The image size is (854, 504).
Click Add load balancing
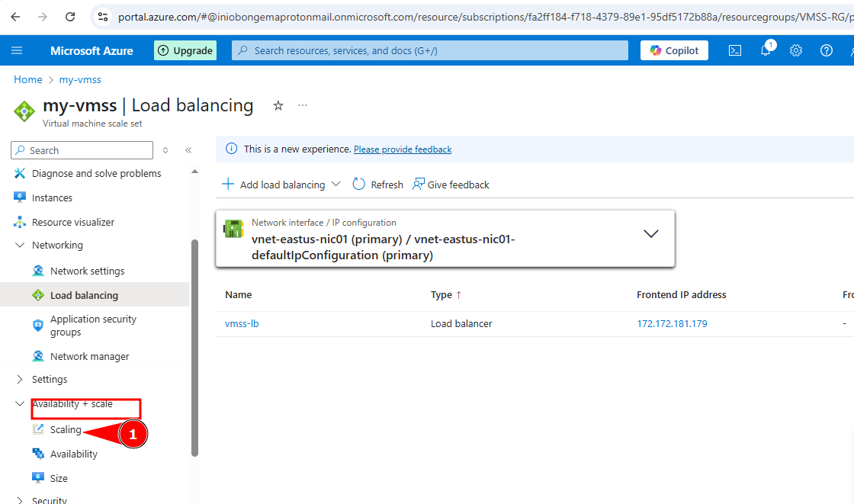click(x=274, y=185)
